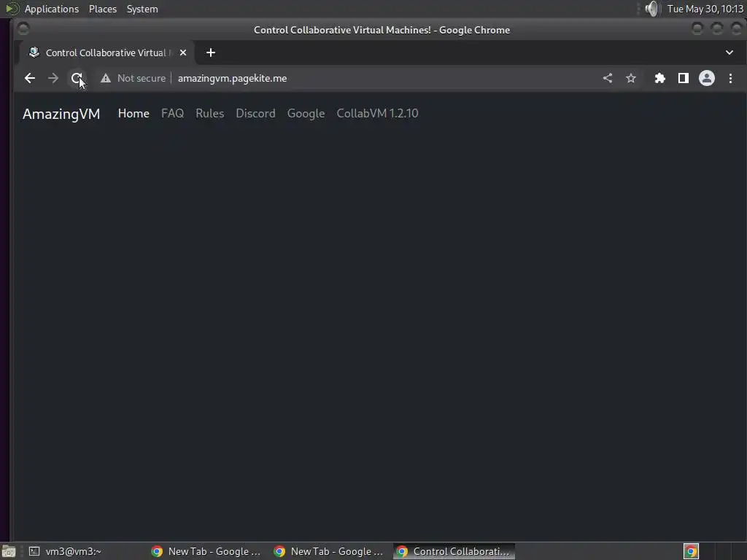Image resolution: width=747 pixels, height=560 pixels.
Task: Go to the Home nav link
Action: tap(133, 113)
